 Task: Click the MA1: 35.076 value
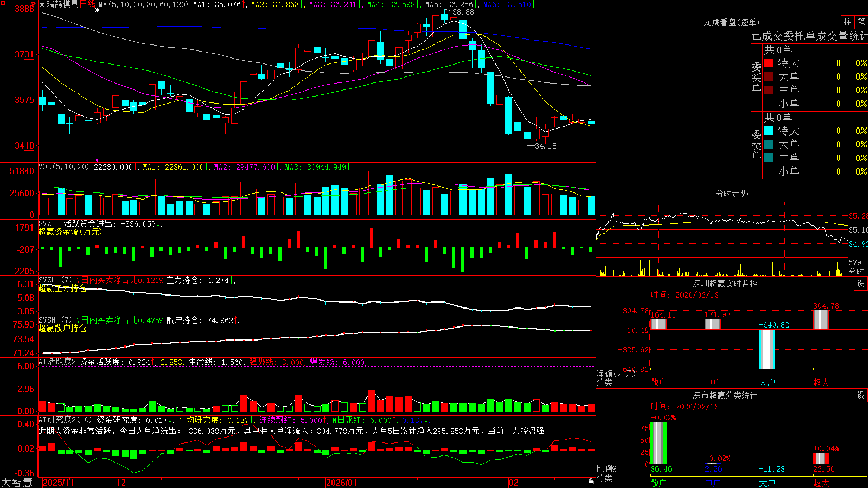(x=216, y=4)
